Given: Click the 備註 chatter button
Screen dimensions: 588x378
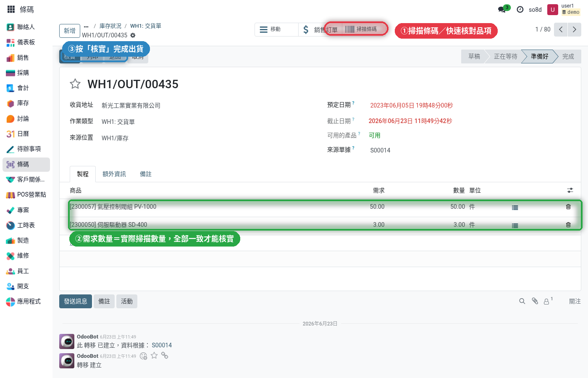Looking at the screenshot, I should [x=104, y=301].
